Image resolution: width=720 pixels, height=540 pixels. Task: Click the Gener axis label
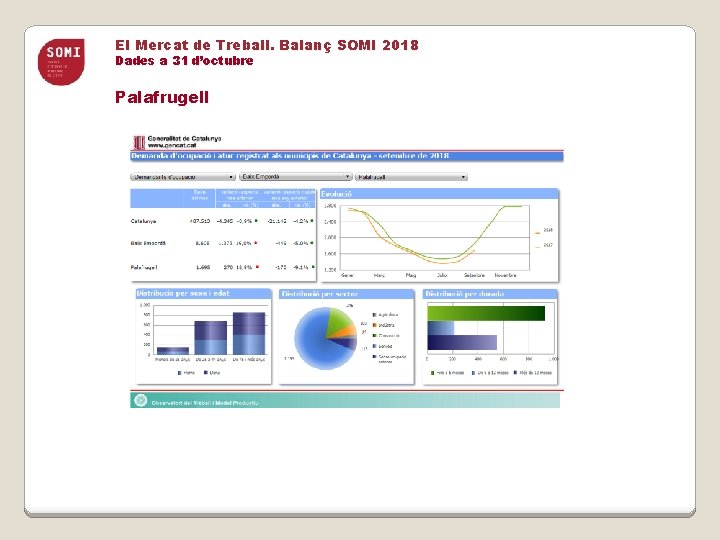(x=347, y=276)
